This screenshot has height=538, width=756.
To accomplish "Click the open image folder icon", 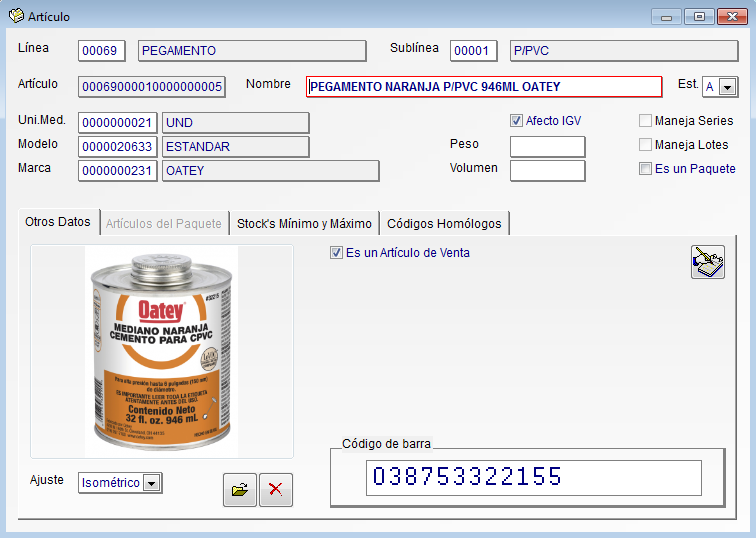I will pos(240,490).
